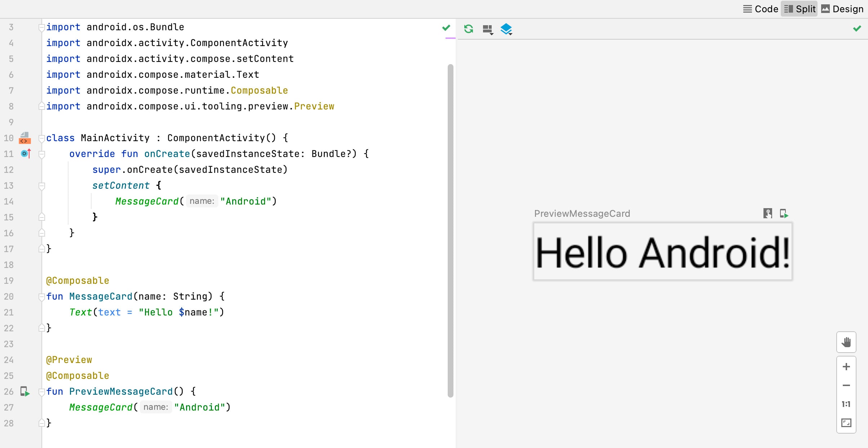
Task: Zoom out the preview with minus button
Action: point(846,385)
